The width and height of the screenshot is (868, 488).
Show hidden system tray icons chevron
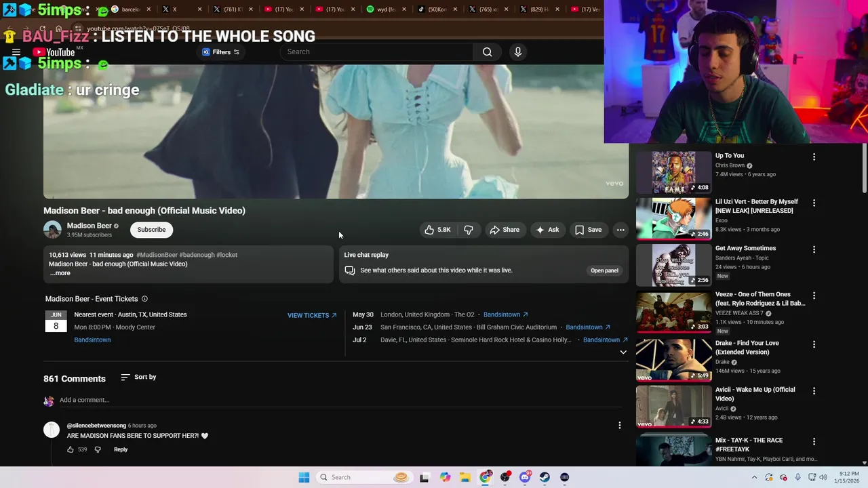pyautogui.click(x=754, y=477)
